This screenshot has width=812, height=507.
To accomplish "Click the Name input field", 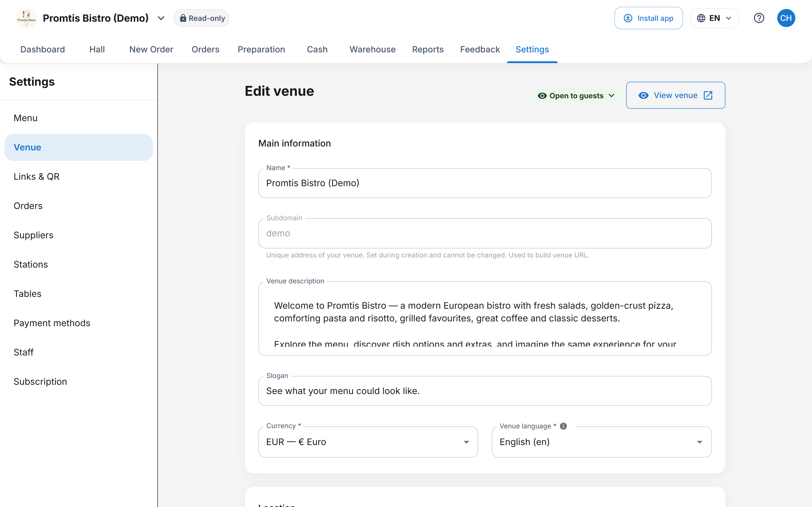I will tap(485, 183).
